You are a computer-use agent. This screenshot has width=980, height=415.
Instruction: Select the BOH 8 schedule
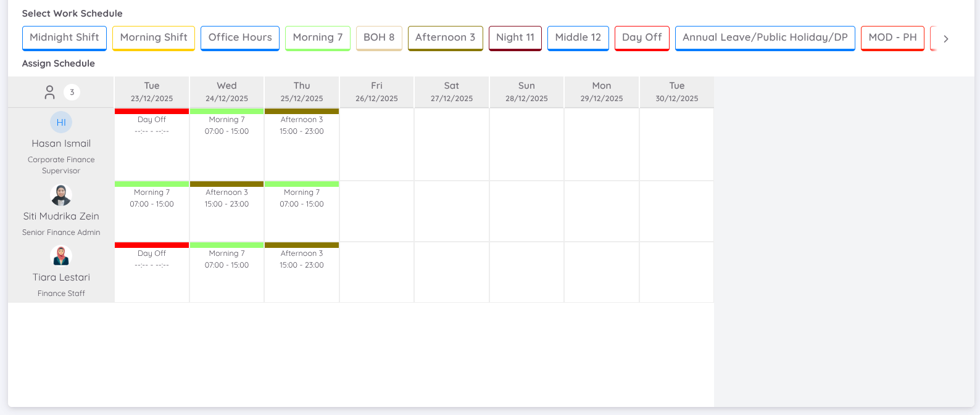pos(379,38)
